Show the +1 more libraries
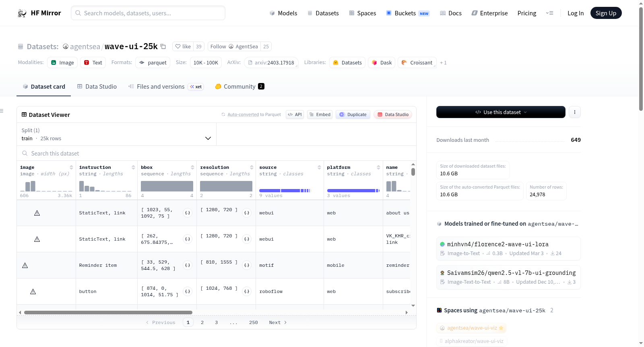Screen dimensions: 644x347 [x=443, y=62]
